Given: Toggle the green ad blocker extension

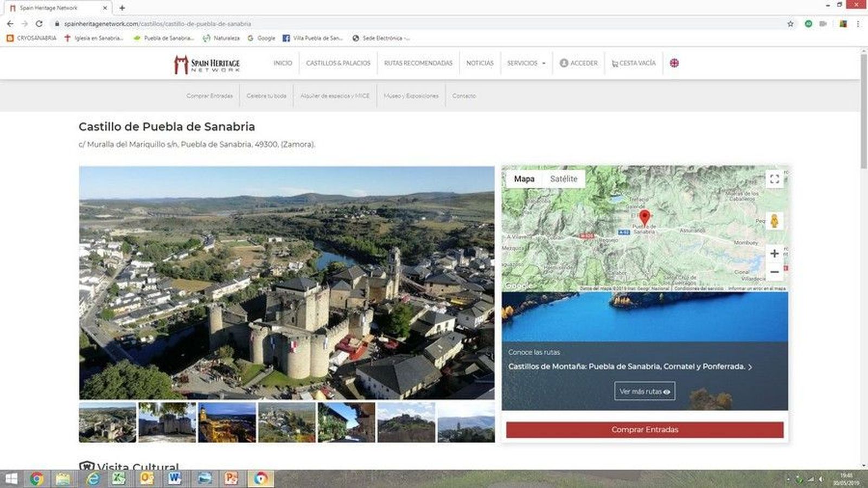Looking at the screenshot, I should [808, 24].
